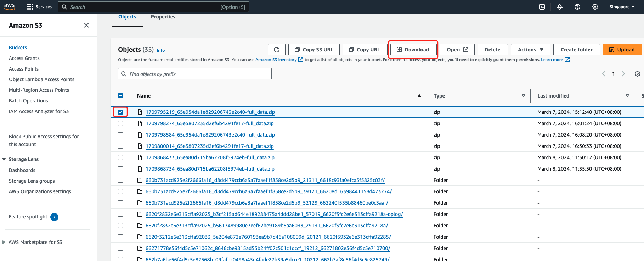
Task: Click search magnifier in Find objects box
Action: [124, 74]
